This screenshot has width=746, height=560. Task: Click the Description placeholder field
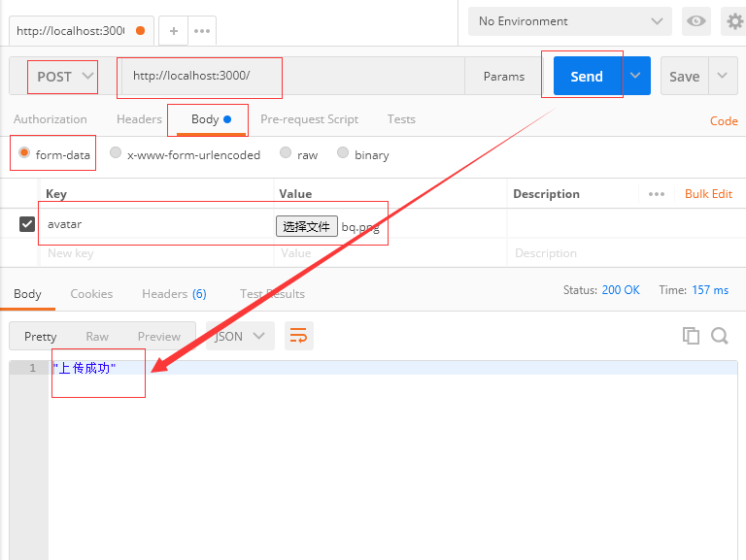[626, 253]
